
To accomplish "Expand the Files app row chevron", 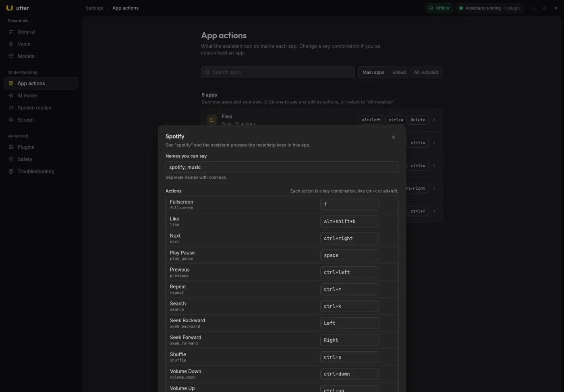I will [x=434, y=120].
